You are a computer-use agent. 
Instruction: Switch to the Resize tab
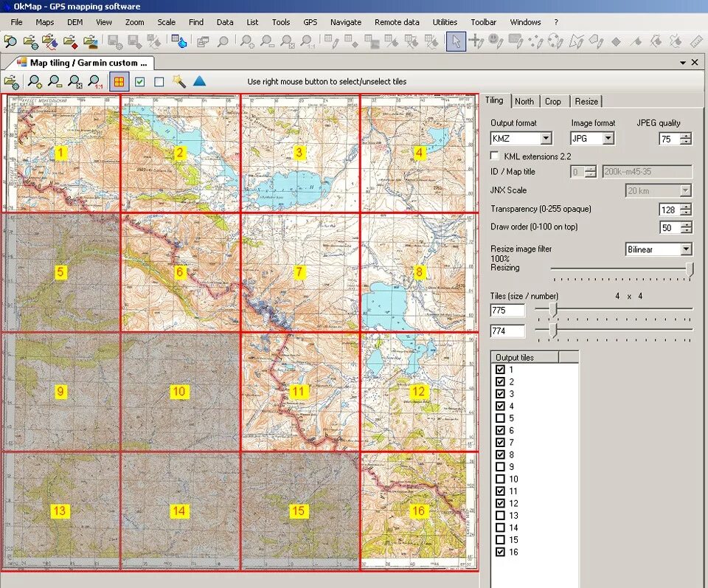586,102
